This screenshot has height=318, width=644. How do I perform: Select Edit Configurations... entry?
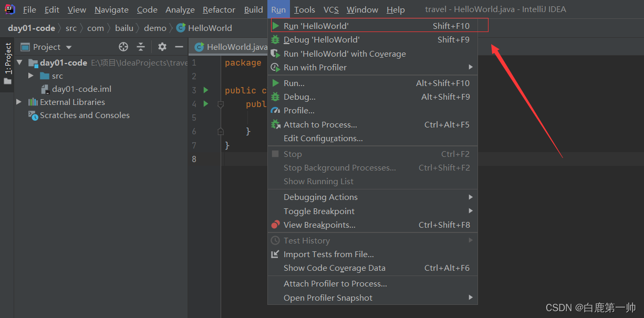(x=373, y=138)
